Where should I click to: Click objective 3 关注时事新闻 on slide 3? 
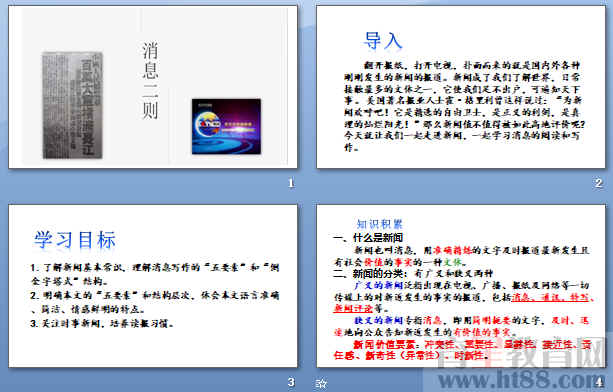[x=102, y=324]
